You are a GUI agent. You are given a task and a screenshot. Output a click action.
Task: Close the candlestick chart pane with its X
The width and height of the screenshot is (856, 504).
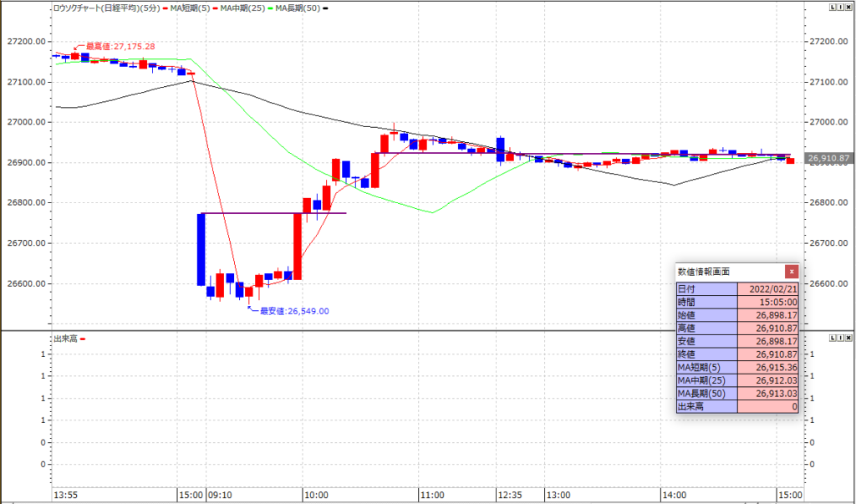click(849, 7)
